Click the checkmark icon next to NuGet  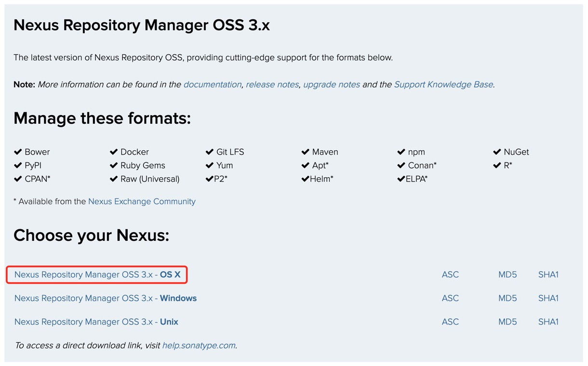[498, 152]
